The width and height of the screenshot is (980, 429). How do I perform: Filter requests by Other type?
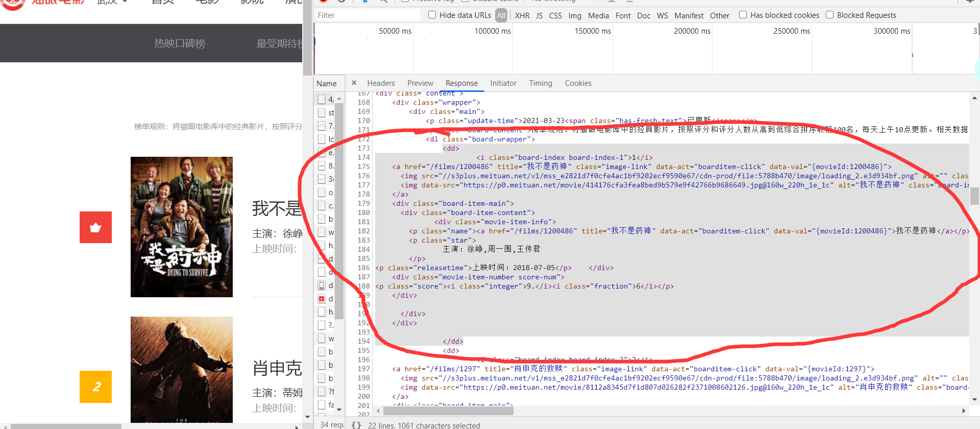(x=719, y=15)
